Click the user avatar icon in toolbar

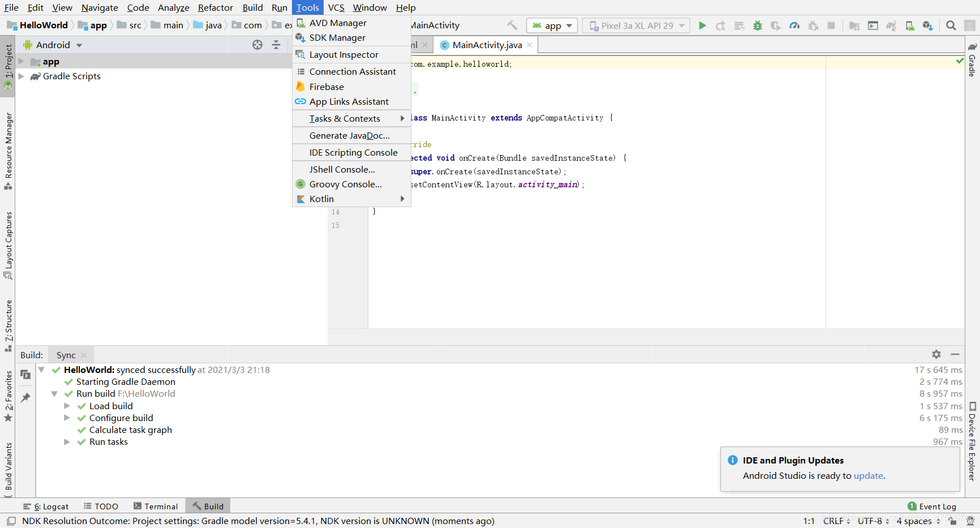(970, 25)
